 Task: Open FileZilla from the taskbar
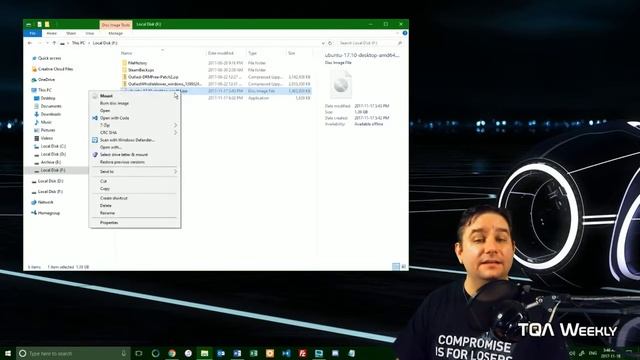(302, 353)
